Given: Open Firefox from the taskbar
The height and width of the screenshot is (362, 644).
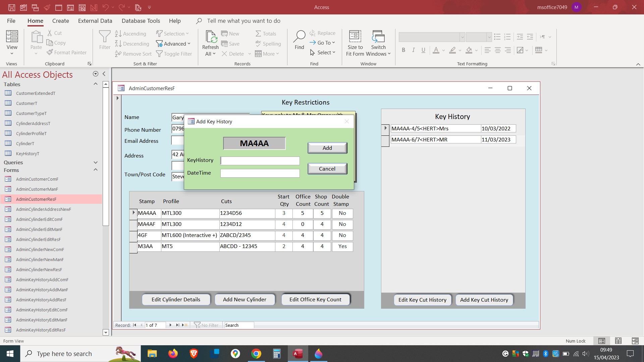Looking at the screenshot, I should tap(173, 354).
